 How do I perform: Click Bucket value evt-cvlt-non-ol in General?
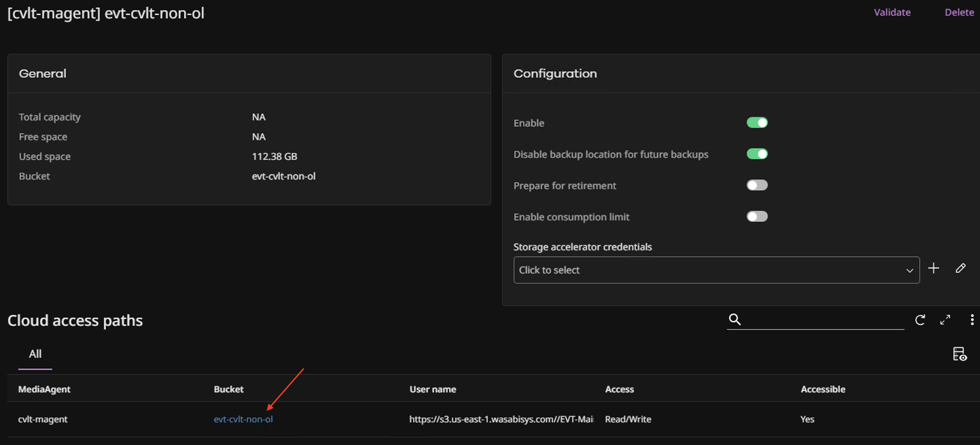tap(284, 176)
